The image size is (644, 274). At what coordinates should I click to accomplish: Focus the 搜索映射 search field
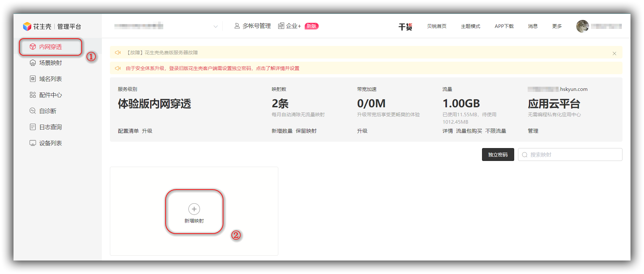pos(570,155)
